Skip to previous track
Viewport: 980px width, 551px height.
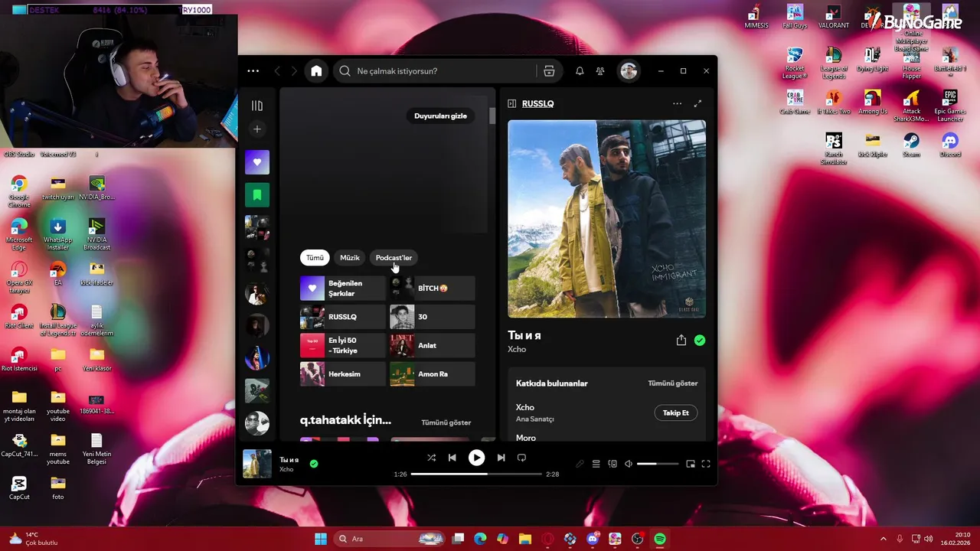452,458
